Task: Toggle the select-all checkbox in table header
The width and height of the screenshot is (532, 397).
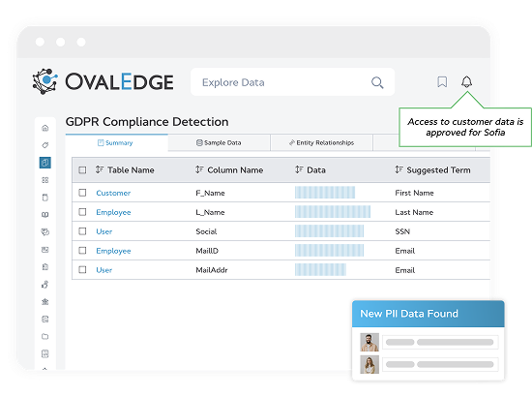Action: [82, 169]
